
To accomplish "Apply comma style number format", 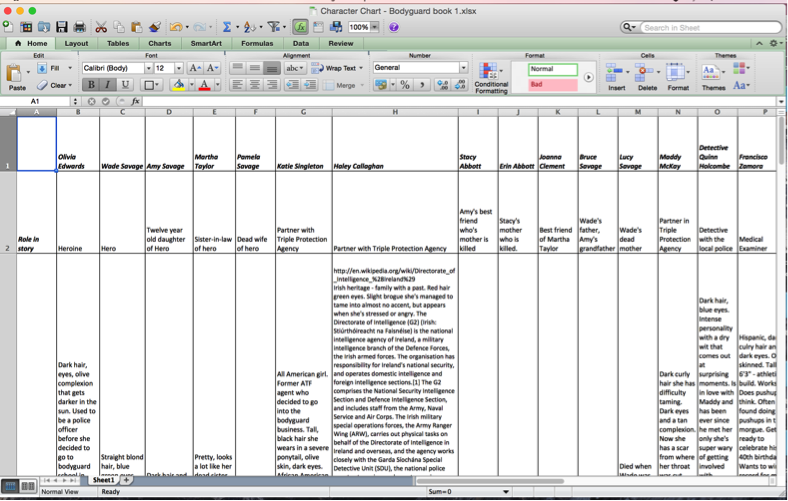I will [422, 85].
